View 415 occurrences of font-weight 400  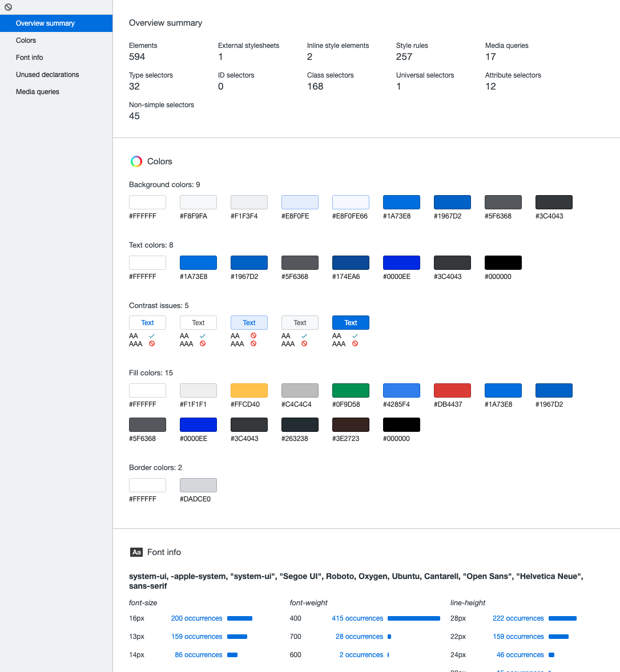[357, 618]
